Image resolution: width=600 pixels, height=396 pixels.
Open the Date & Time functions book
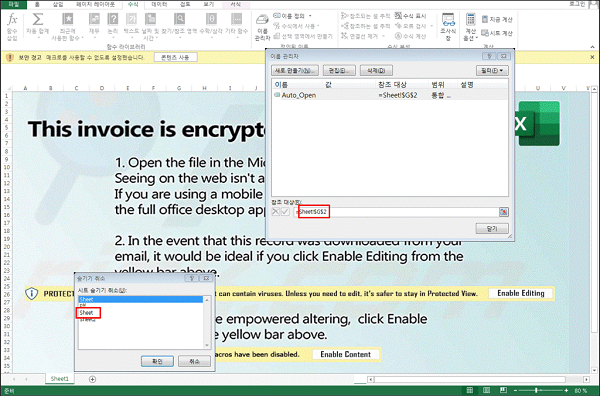150,19
